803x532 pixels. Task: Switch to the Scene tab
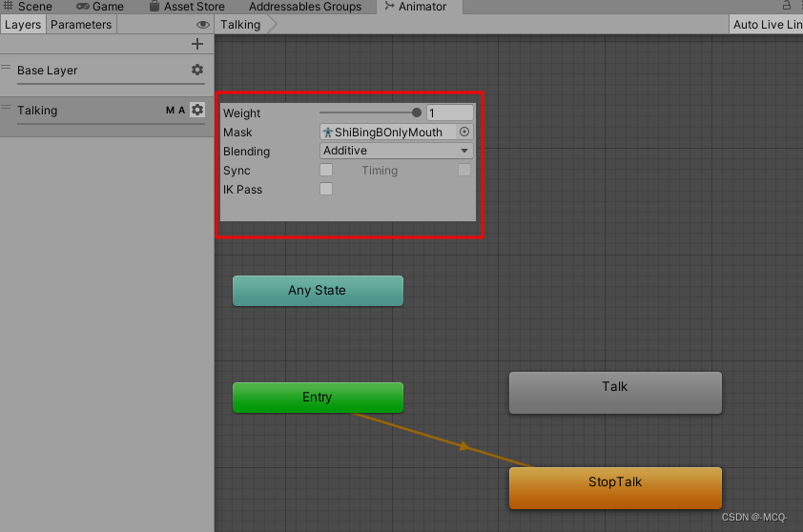(29, 7)
